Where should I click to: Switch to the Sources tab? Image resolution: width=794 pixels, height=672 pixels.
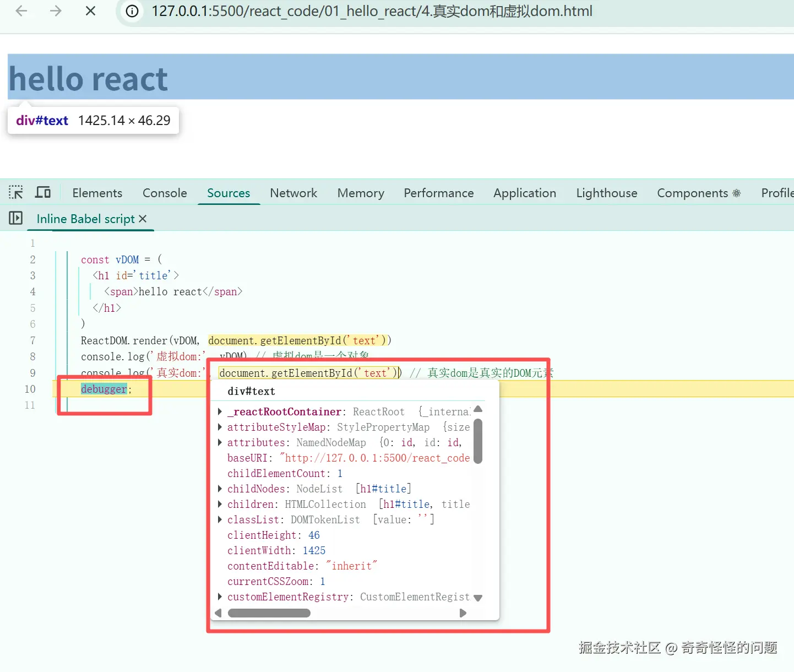(229, 193)
